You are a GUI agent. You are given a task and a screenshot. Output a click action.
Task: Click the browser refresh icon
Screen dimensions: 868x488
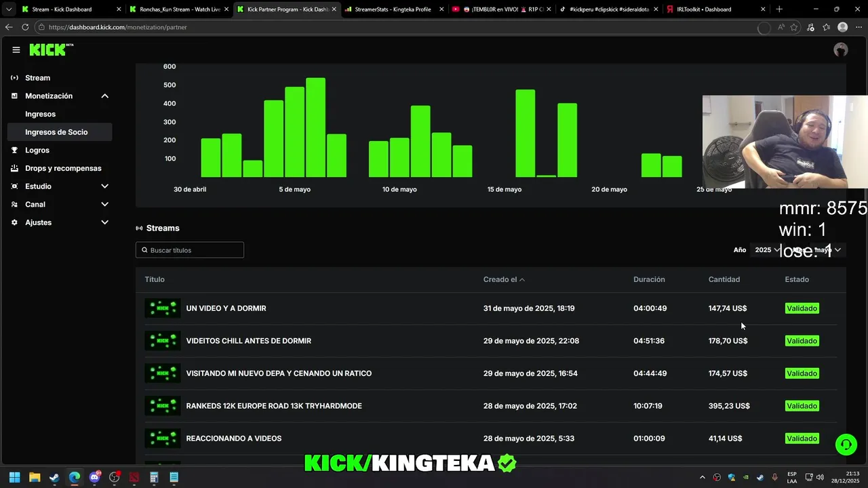pos(25,27)
